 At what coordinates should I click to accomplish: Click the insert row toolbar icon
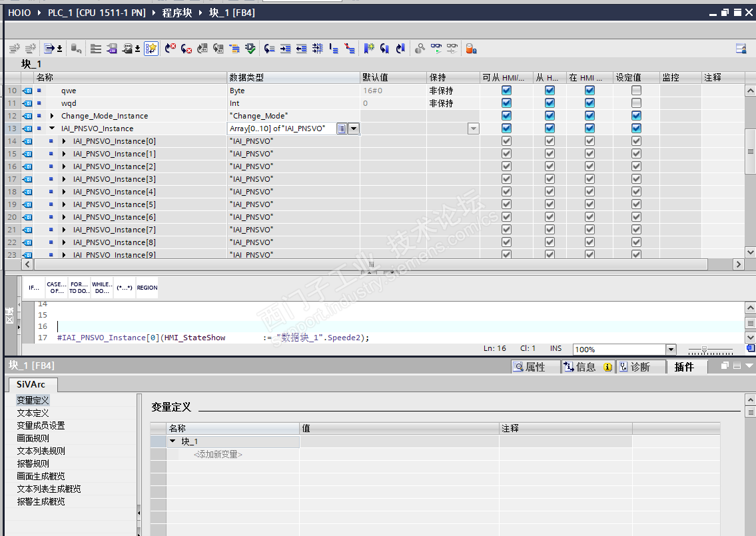click(15, 48)
